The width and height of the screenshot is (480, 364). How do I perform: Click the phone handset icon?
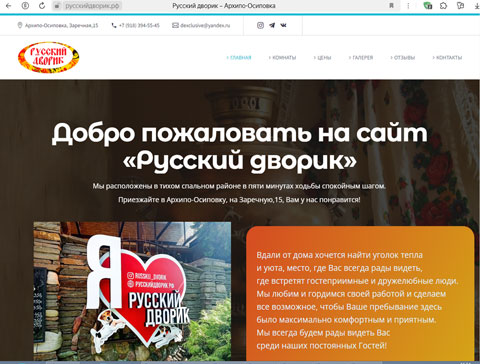click(114, 25)
